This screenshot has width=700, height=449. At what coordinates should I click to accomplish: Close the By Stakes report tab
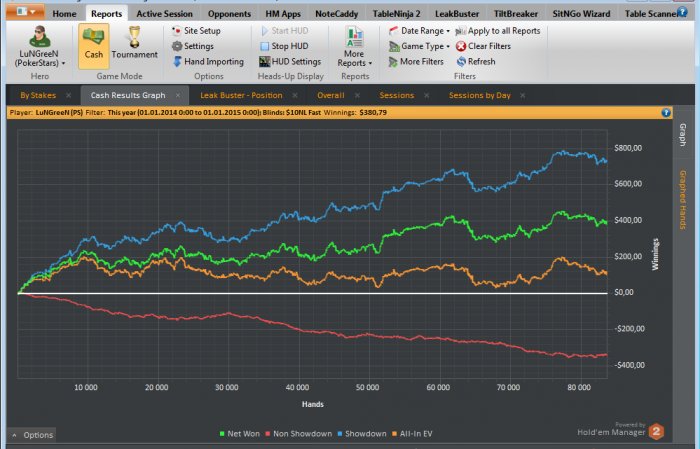click(68, 96)
